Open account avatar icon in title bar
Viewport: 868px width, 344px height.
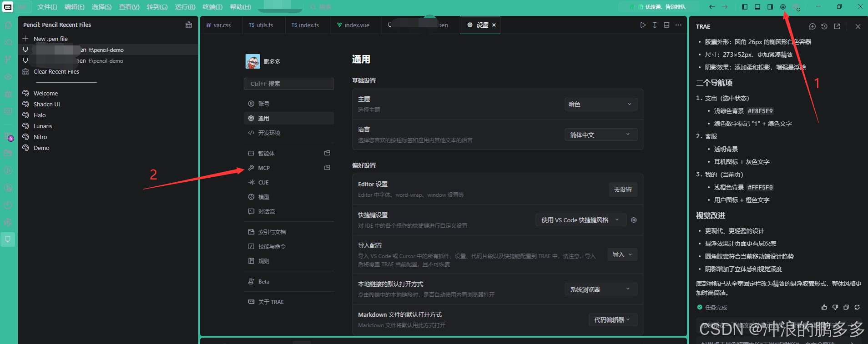(x=796, y=7)
